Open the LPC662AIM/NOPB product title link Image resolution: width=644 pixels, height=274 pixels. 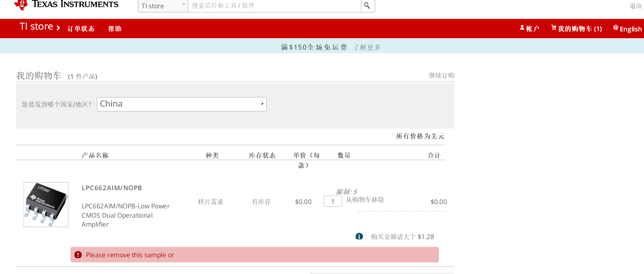click(112, 188)
